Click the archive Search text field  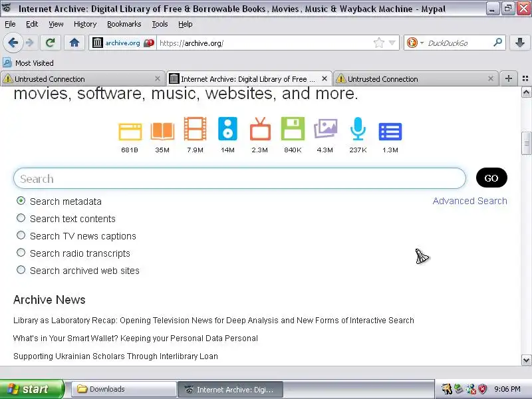coord(239,178)
